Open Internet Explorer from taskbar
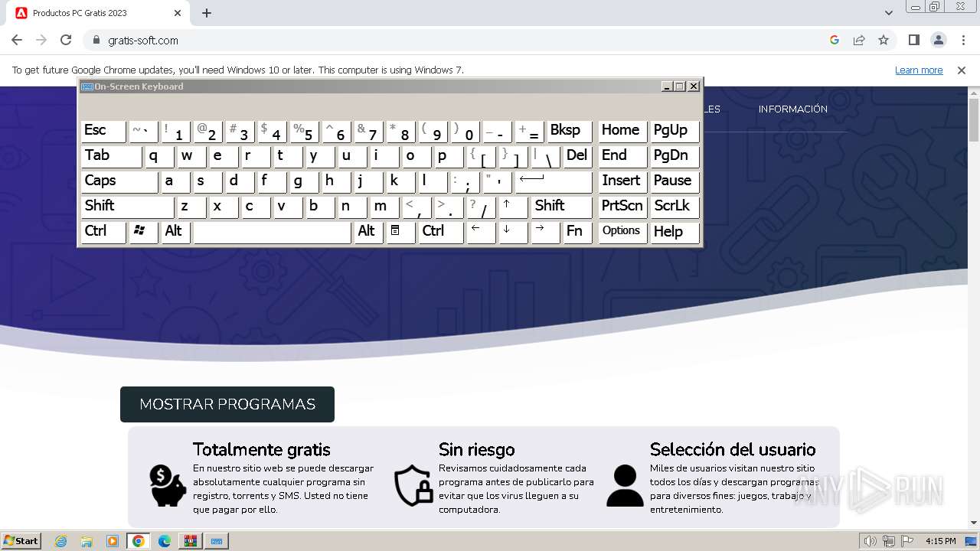The image size is (980, 551). click(x=61, y=541)
